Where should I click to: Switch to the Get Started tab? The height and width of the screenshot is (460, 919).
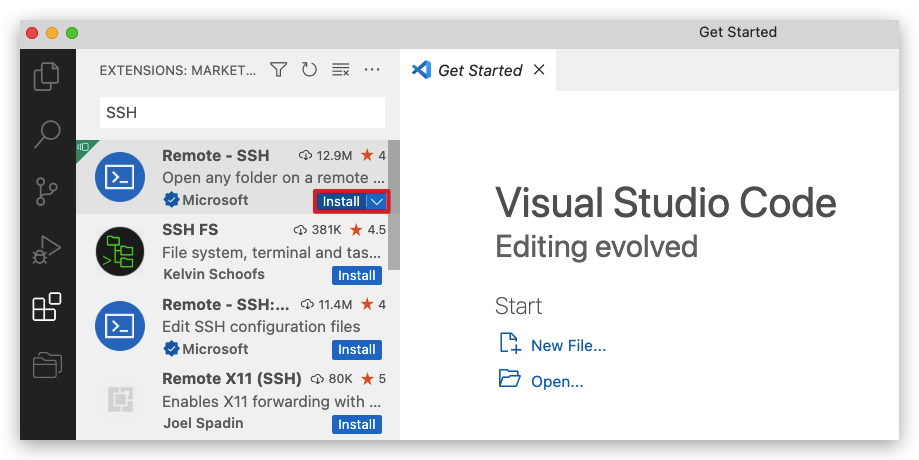480,70
